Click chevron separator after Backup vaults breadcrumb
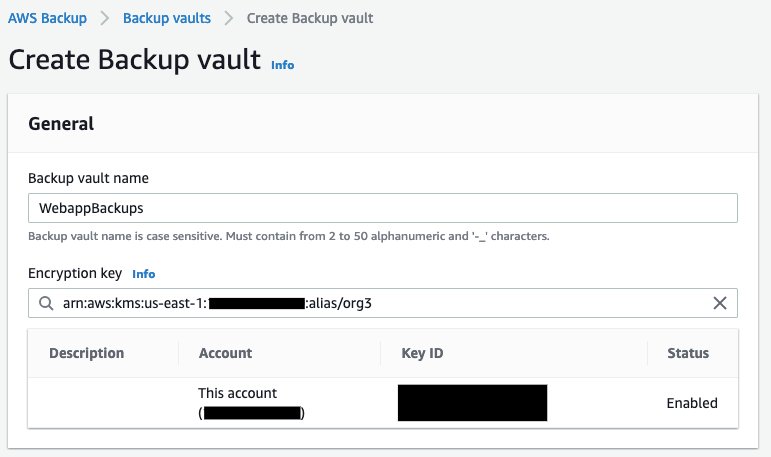The width and height of the screenshot is (771, 457). 229,18
